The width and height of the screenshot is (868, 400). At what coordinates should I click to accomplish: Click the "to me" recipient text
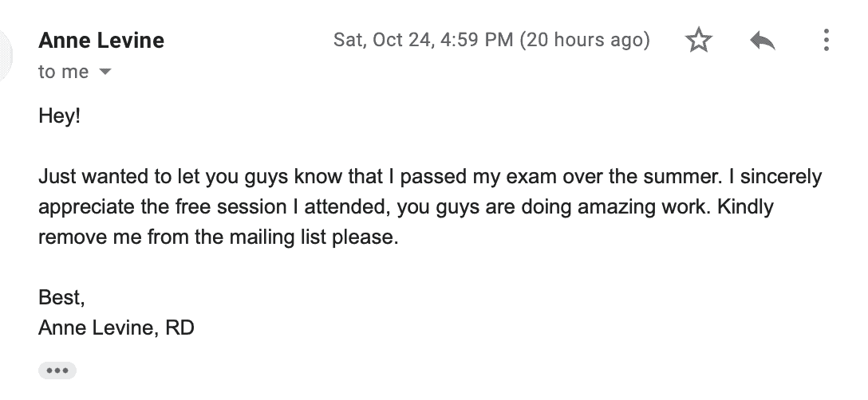tap(63, 73)
